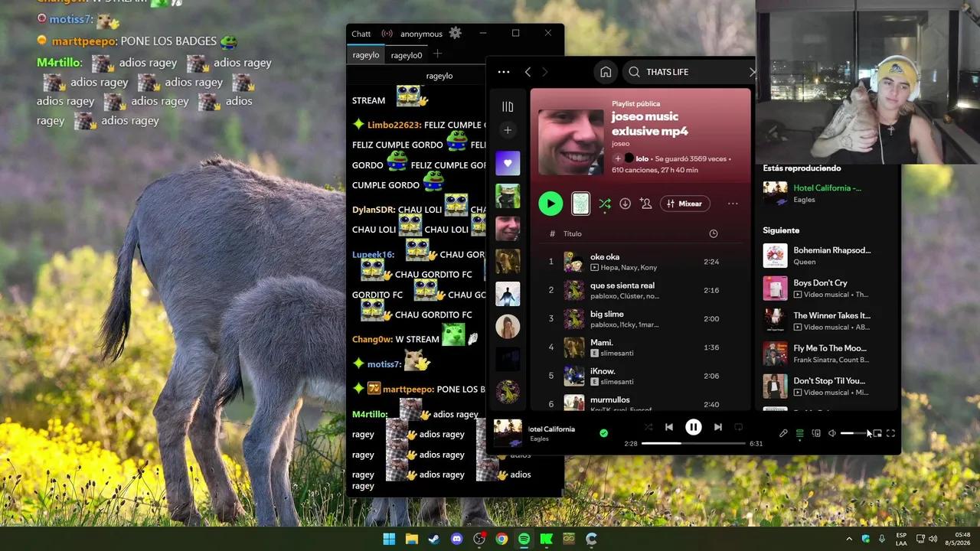Adjust the Spotify volume slider

[854, 433]
